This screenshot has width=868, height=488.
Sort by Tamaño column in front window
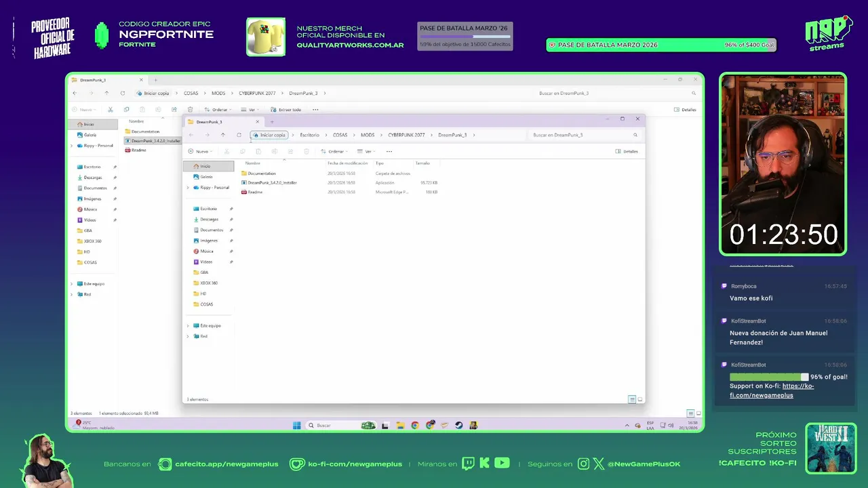coord(422,163)
